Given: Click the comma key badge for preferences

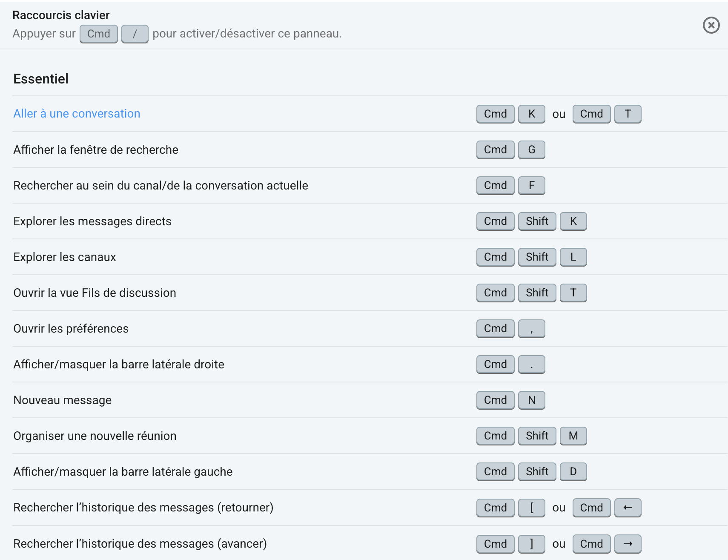Looking at the screenshot, I should [x=531, y=328].
